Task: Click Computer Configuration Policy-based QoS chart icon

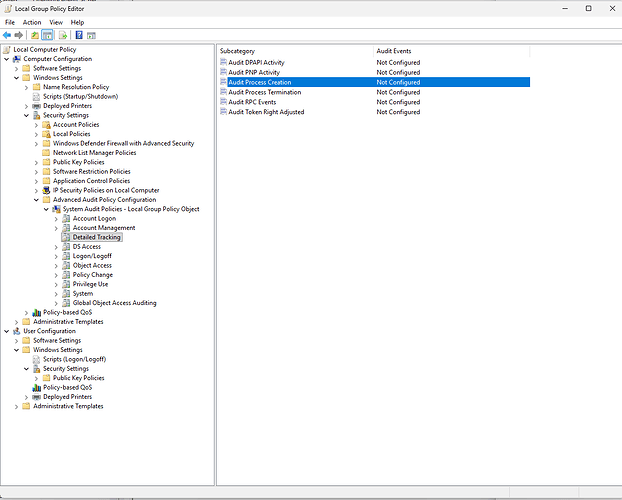Action: [x=36, y=312]
